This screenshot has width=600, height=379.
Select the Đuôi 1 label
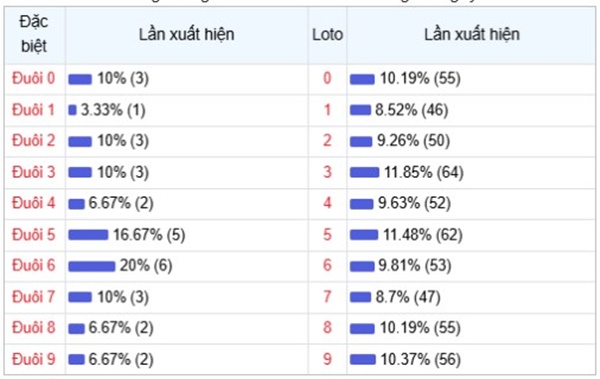34,110
